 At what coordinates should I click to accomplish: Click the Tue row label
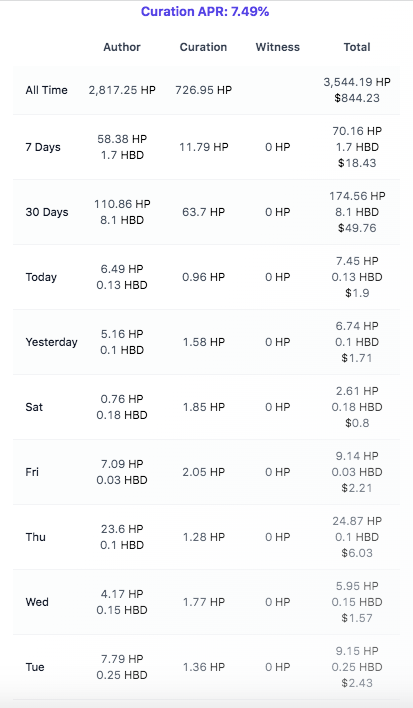pos(35,667)
